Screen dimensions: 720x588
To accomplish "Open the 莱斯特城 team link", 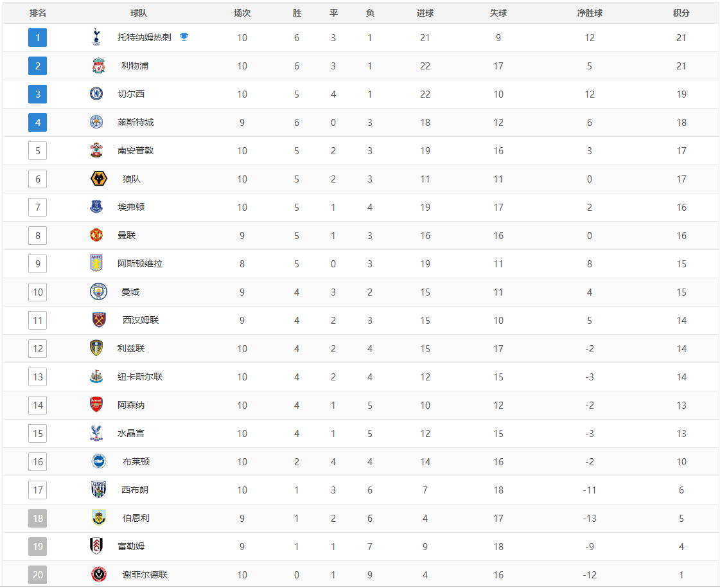I will [136, 122].
